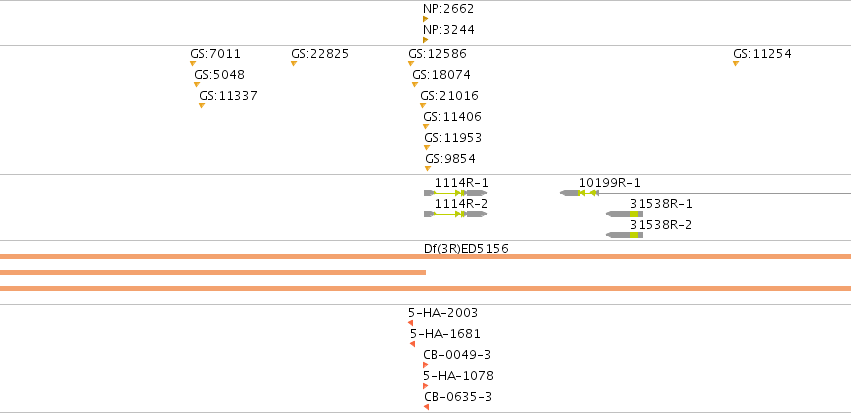The image size is (851, 413).
Task: Click the 10199R-1 gene model
Action: coord(706,193)
